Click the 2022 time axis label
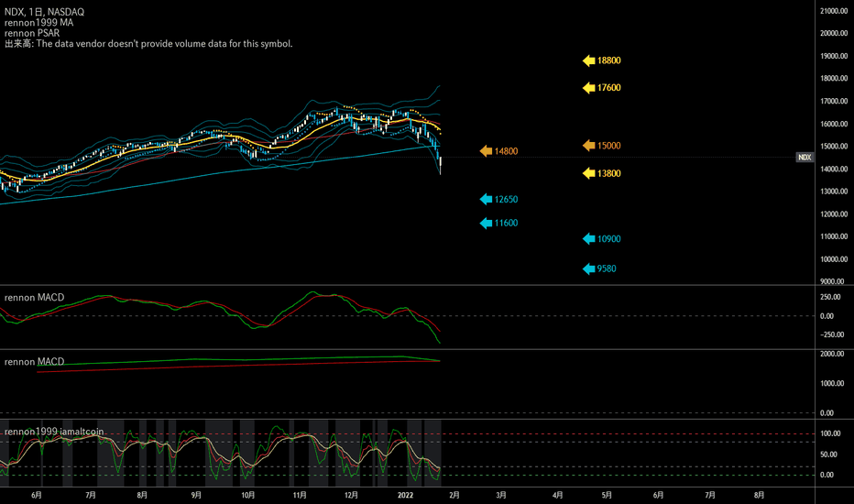 coord(405,495)
